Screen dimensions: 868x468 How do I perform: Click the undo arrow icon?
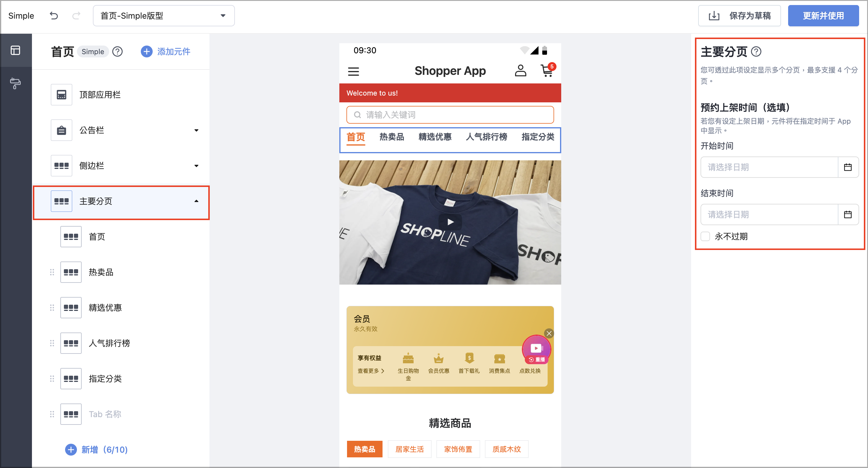coord(54,15)
